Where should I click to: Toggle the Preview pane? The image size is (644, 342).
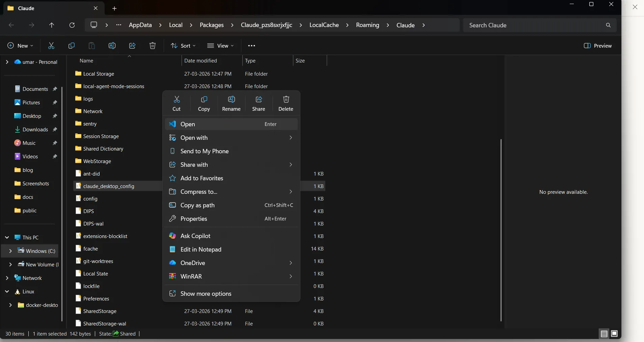coord(598,46)
